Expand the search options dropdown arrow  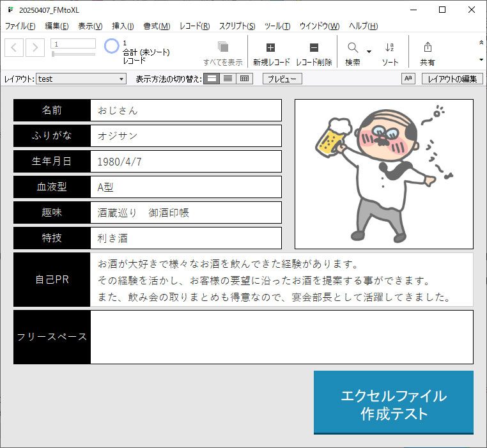(369, 52)
